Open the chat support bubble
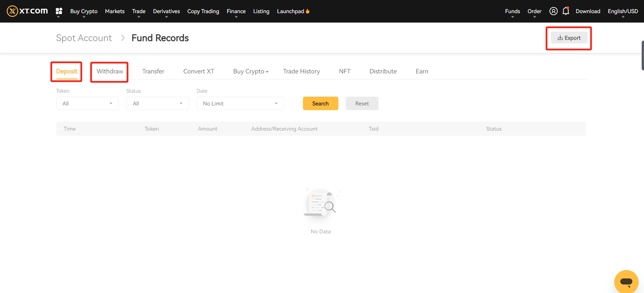The image size is (644, 293). tap(626, 282)
